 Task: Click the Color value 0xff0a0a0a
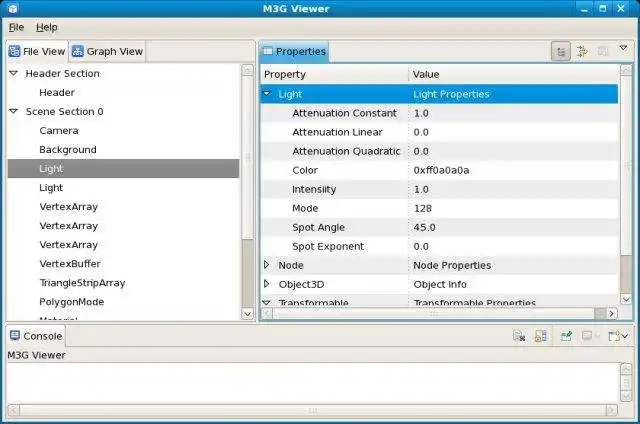441,170
